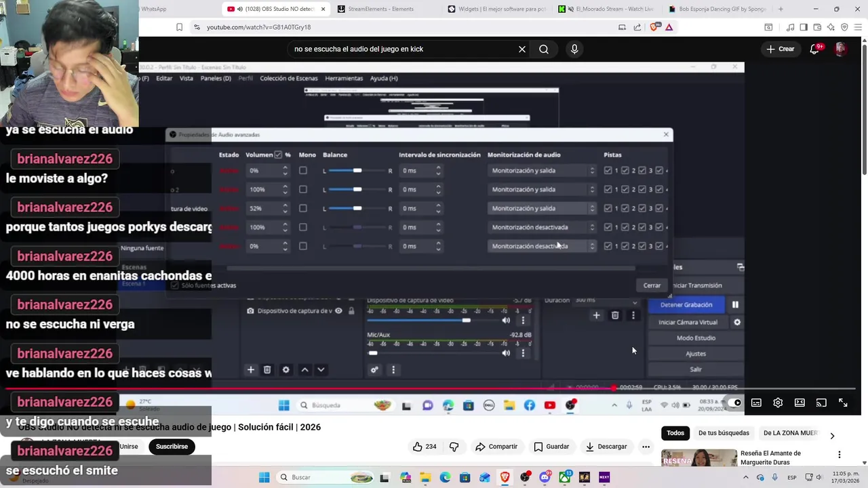The height and width of the screenshot is (488, 868).
Task: Toggle YouTube autoplay switch
Action: (x=734, y=403)
